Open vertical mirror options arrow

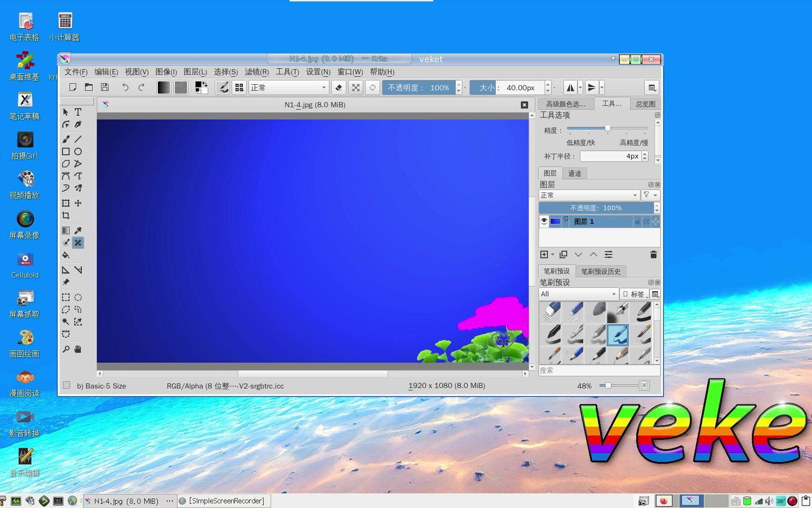tap(602, 87)
